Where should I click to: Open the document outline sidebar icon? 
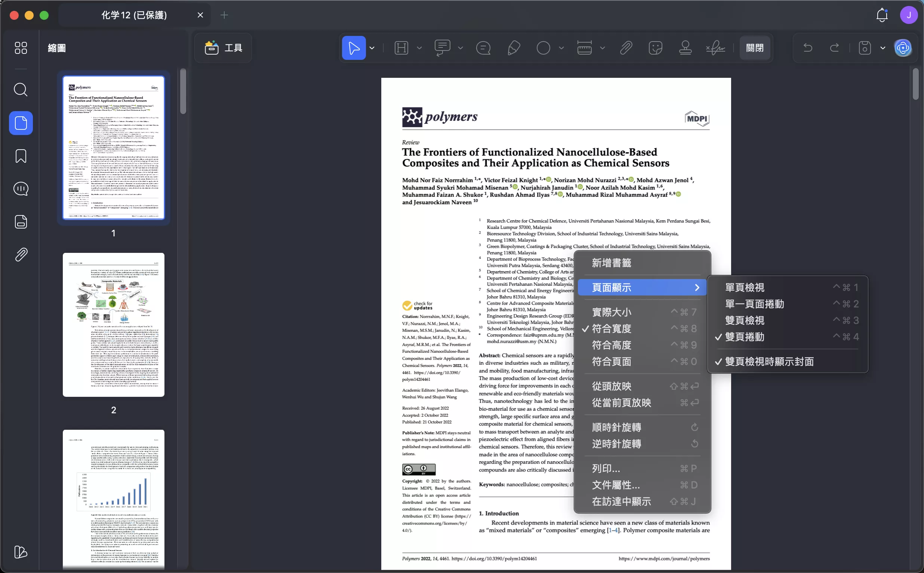pos(21,222)
